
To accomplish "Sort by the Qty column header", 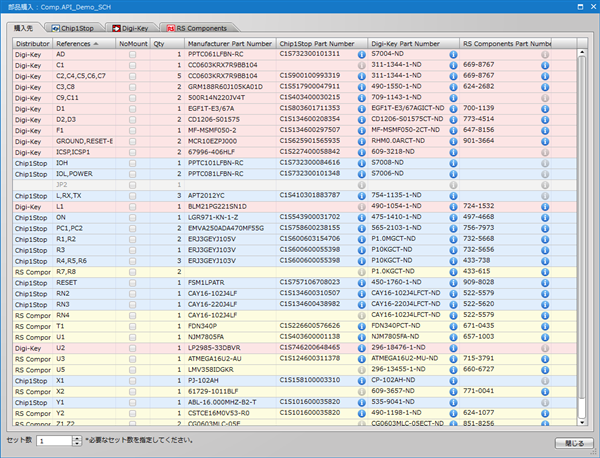I will [x=167, y=44].
